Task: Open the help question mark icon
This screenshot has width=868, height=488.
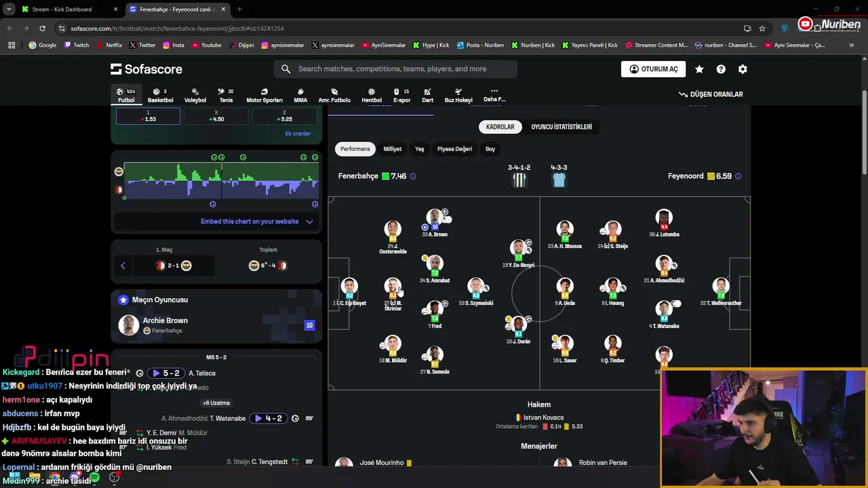Action: click(721, 69)
